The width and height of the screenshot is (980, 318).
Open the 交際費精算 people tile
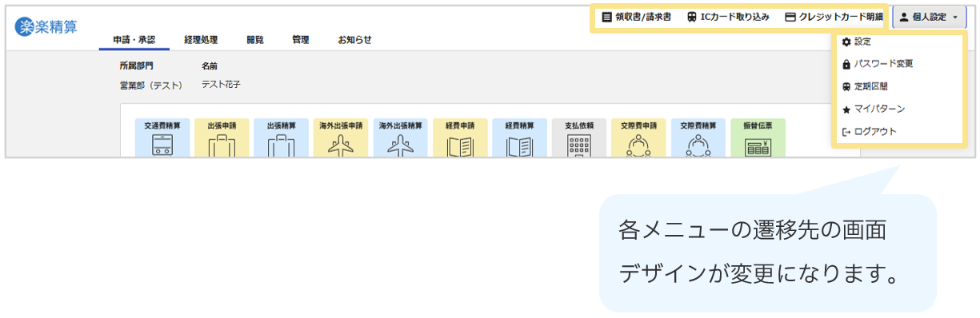698,138
